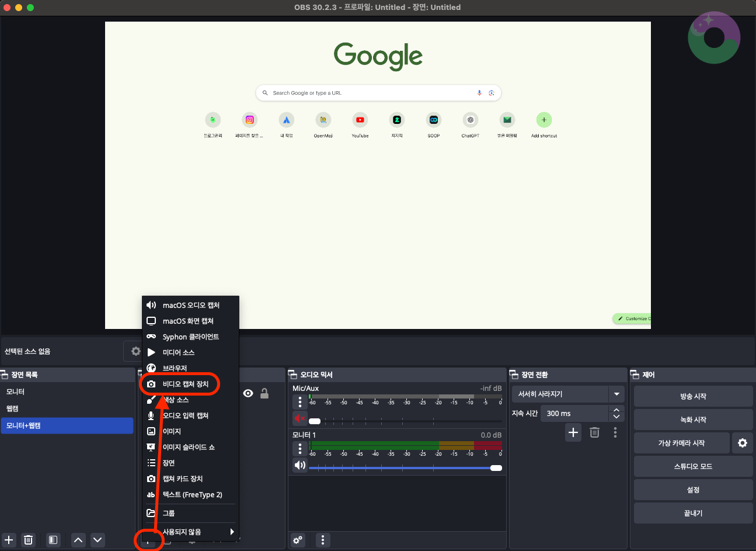Open virtual camera settings gear

[743, 443]
